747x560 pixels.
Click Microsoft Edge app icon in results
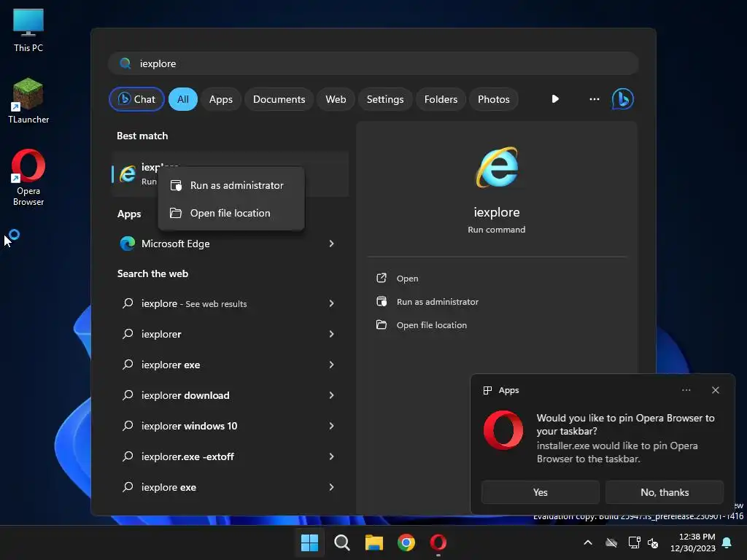point(127,244)
